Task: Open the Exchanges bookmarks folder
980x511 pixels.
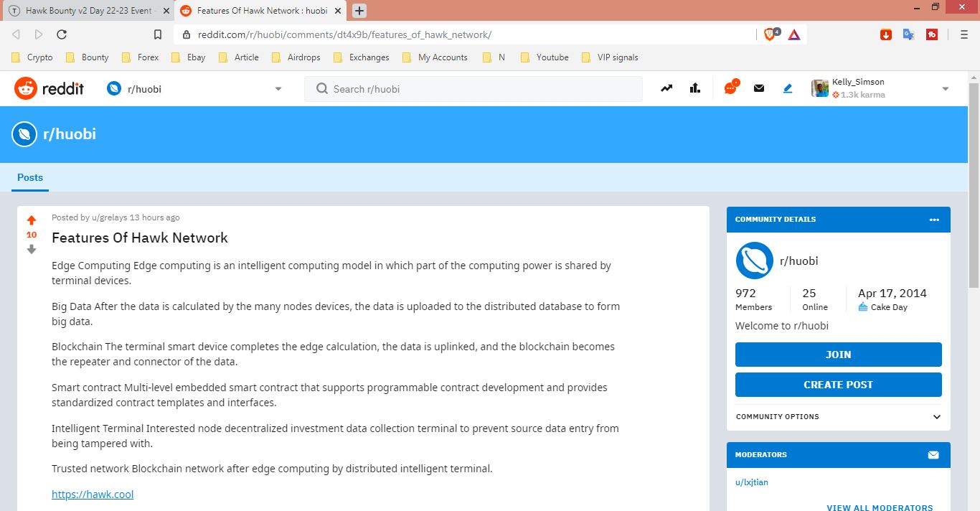Action: 361,57
